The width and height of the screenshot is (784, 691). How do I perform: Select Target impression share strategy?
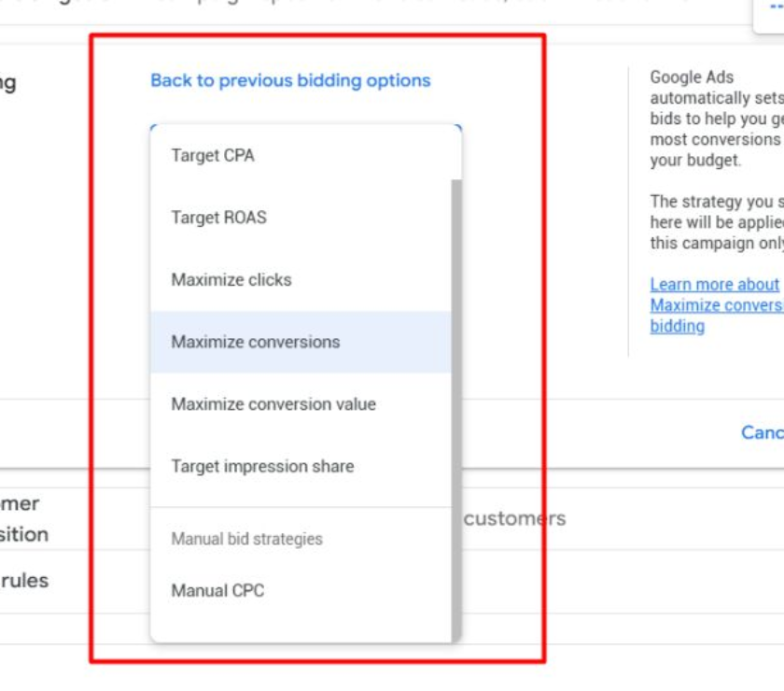[x=301, y=466]
